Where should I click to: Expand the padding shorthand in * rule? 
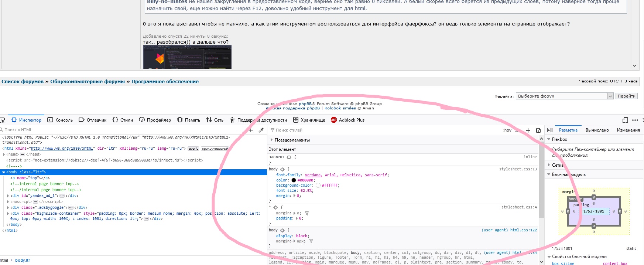pos(297,218)
